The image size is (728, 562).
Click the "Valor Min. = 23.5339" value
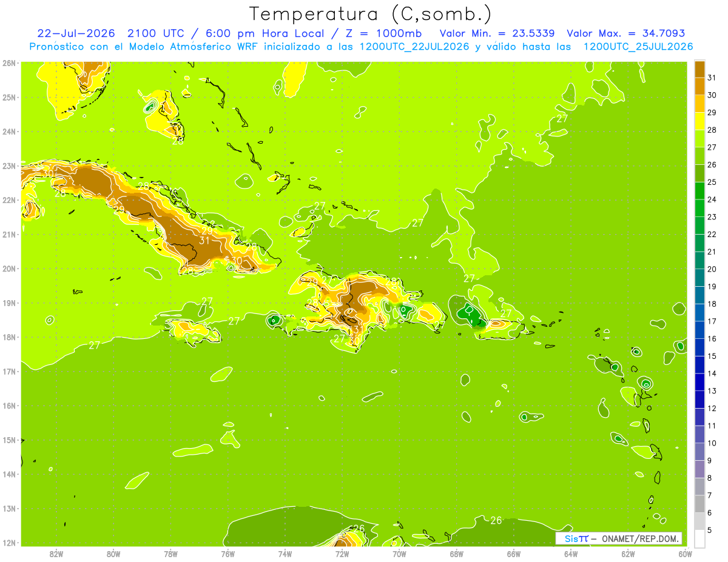click(x=497, y=33)
